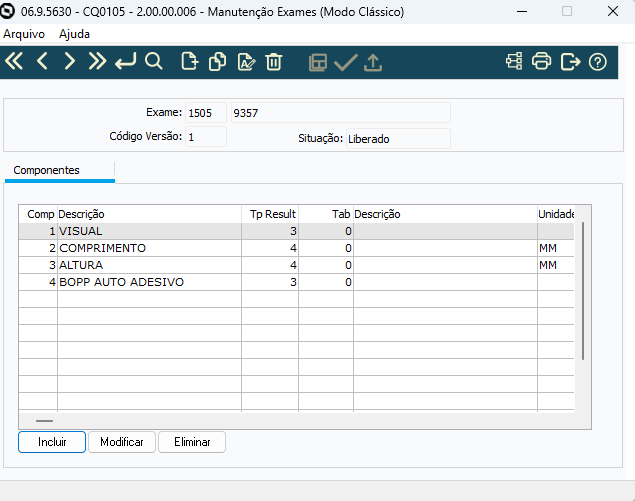Open the hierarchy structure icon
635x501 pixels.
[x=514, y=62]
